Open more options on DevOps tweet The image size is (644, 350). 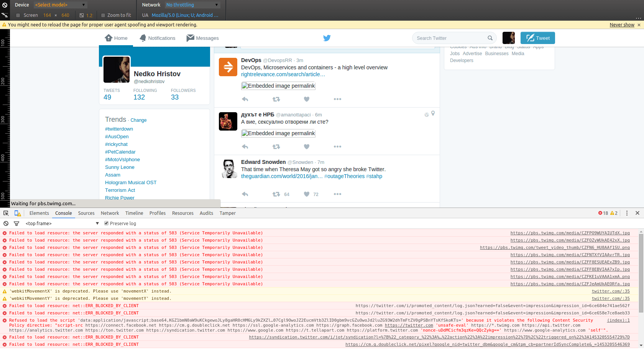tap(337, 99)
